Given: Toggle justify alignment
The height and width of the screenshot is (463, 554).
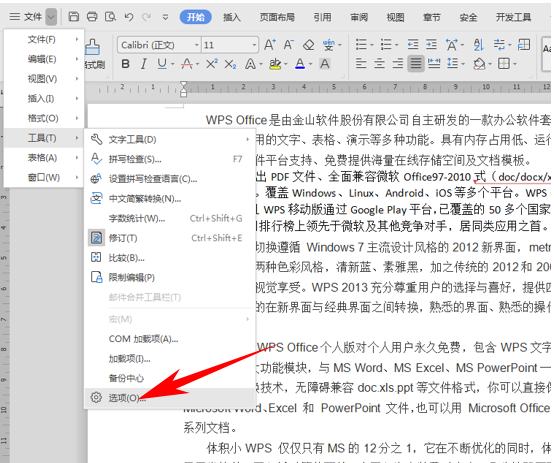Looking at the screenshot, I should [x=416, y=64].
